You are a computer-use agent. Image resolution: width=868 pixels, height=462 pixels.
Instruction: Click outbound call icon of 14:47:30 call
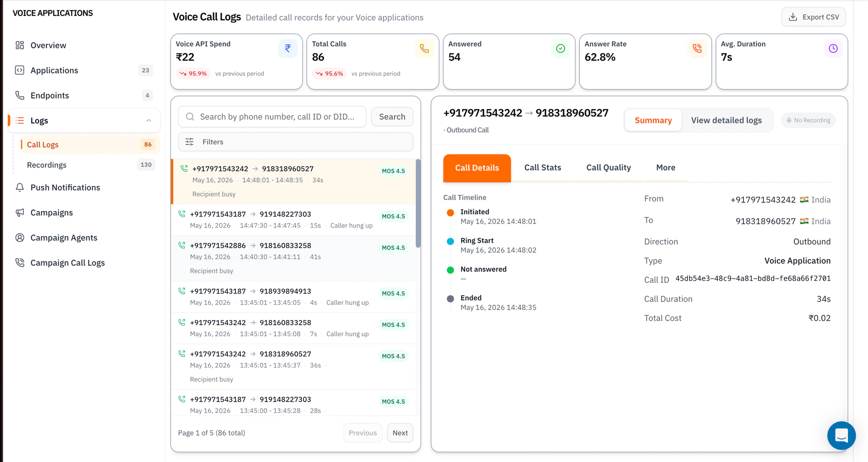pos(182,214)
